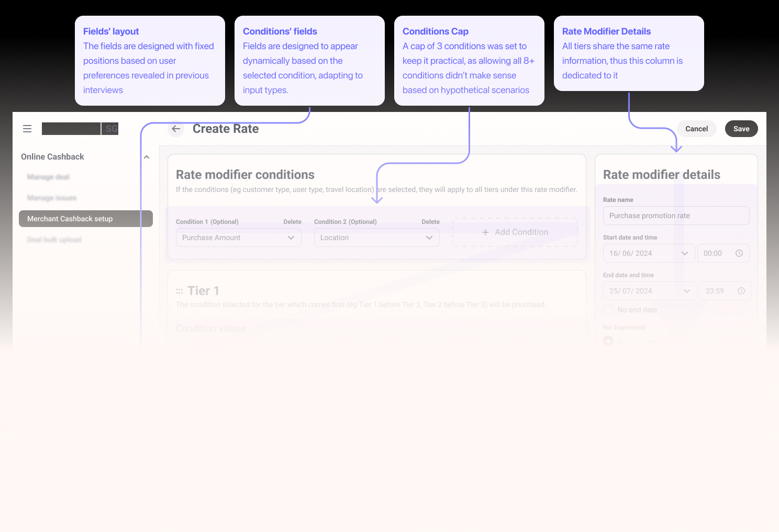This screenshot has width=779, height=532.
Task: Click Add Condition button
Action: pyautogui.click(x=515, y=232)
